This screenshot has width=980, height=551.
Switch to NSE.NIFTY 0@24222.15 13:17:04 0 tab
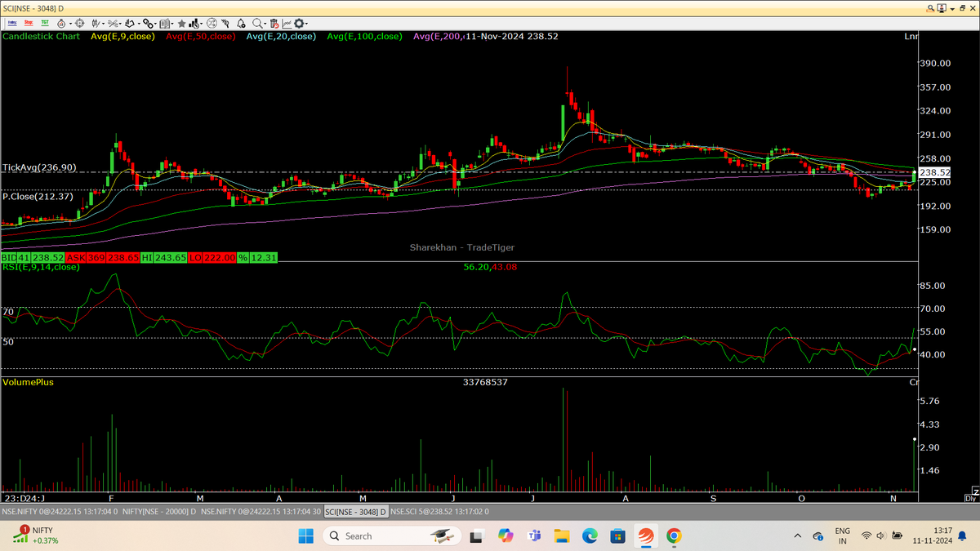coord(60,512)
